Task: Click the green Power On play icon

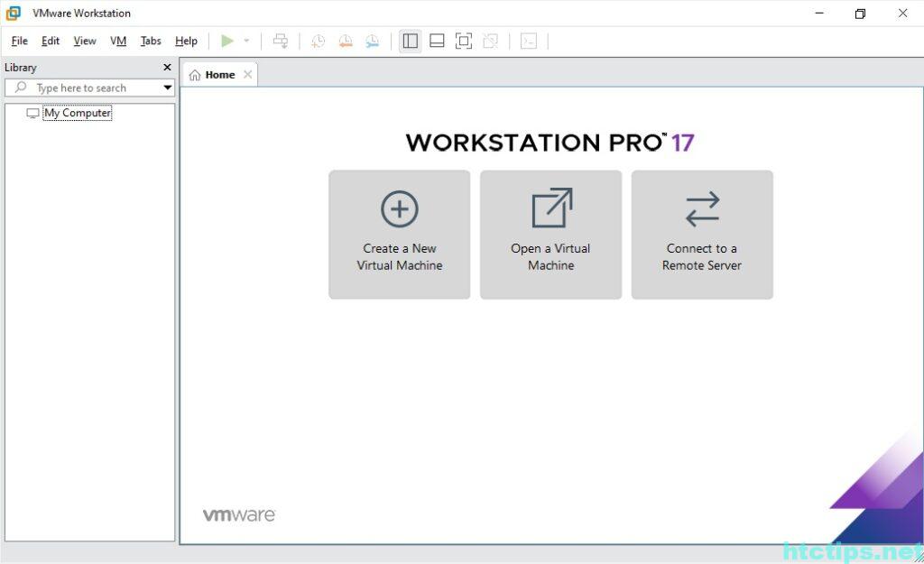Action: (x=227, y=41)
